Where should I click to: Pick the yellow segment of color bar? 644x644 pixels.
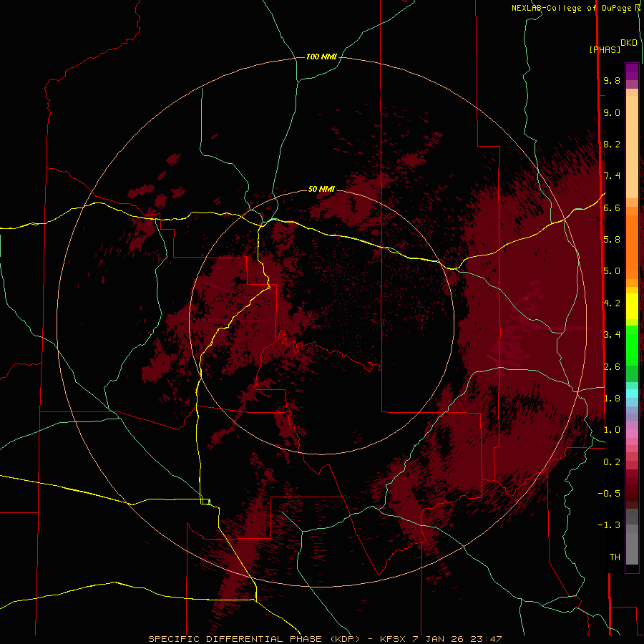[632, 306]
